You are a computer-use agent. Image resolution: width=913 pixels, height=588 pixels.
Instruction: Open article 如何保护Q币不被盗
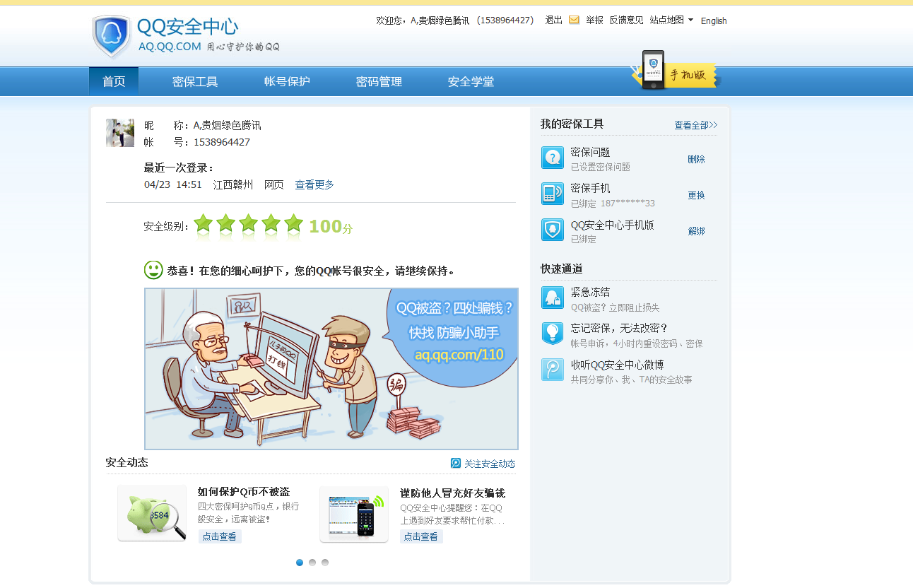(244, 492)
